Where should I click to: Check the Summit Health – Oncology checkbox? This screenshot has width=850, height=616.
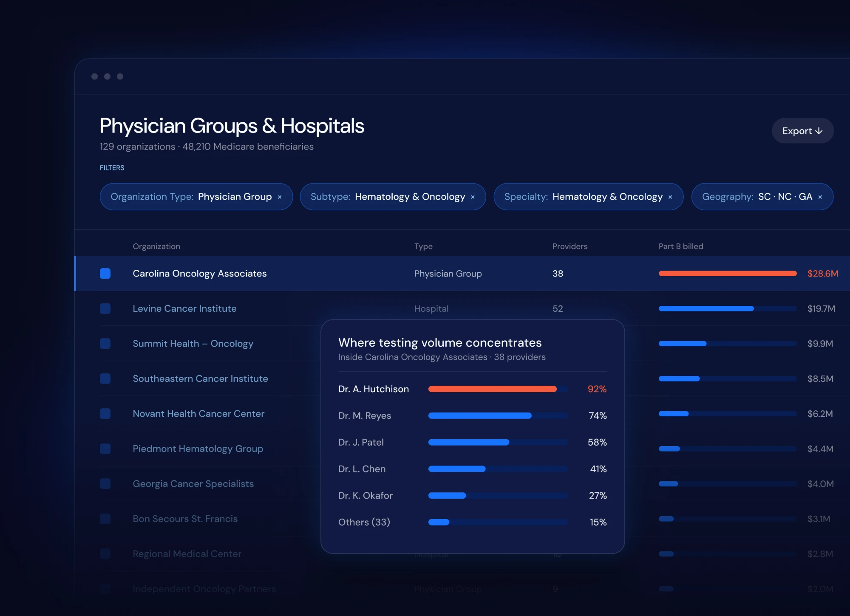pyautogui.click(x=105, y=344)
